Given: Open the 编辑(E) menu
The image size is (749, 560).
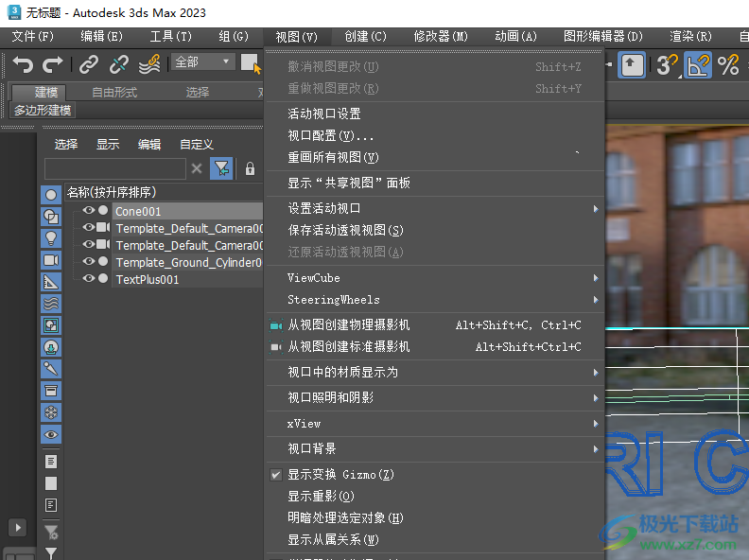Looking at the screenshot, I should 101,36.
